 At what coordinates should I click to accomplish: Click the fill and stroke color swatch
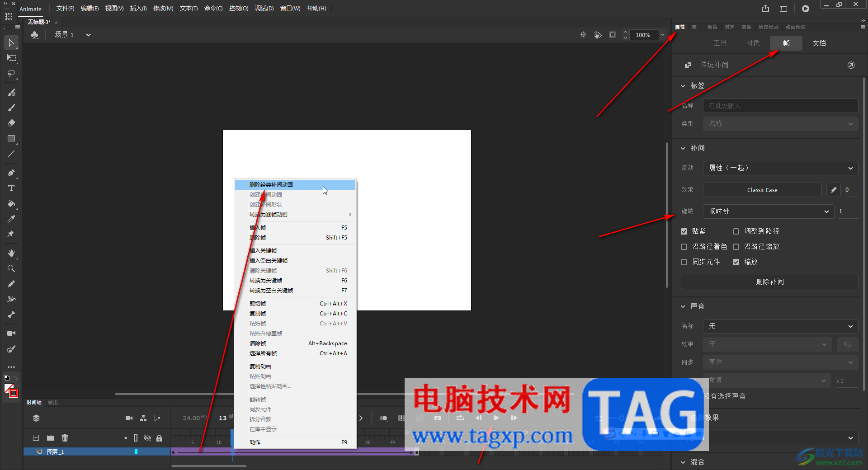pos(11,390)
